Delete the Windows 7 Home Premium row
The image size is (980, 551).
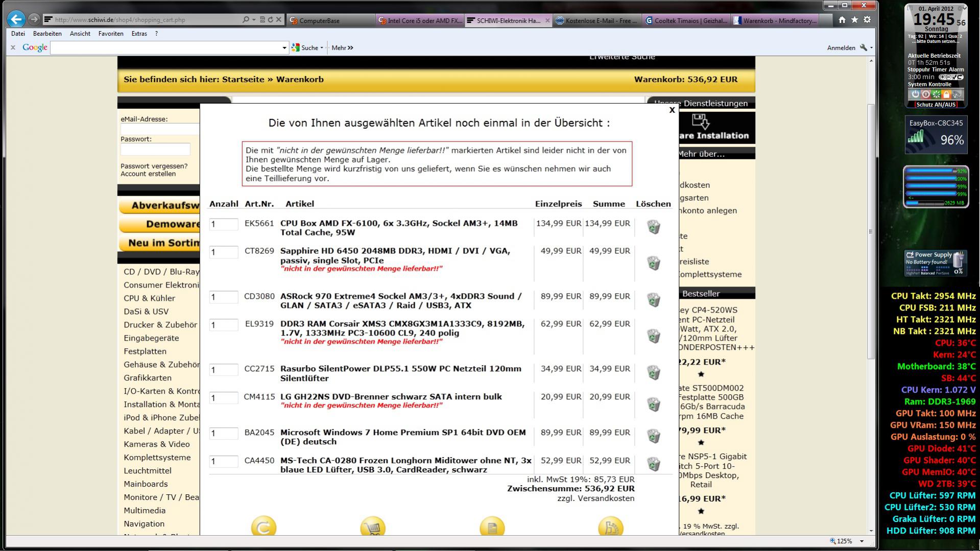(x=653, y=436)
